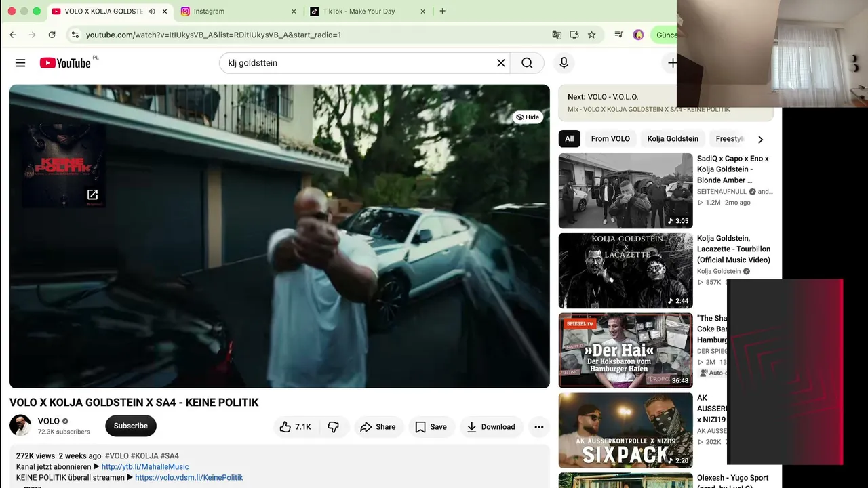Close the VOLO X KOLJA GOLDSTEIN tab

click(x=164, y=12)
